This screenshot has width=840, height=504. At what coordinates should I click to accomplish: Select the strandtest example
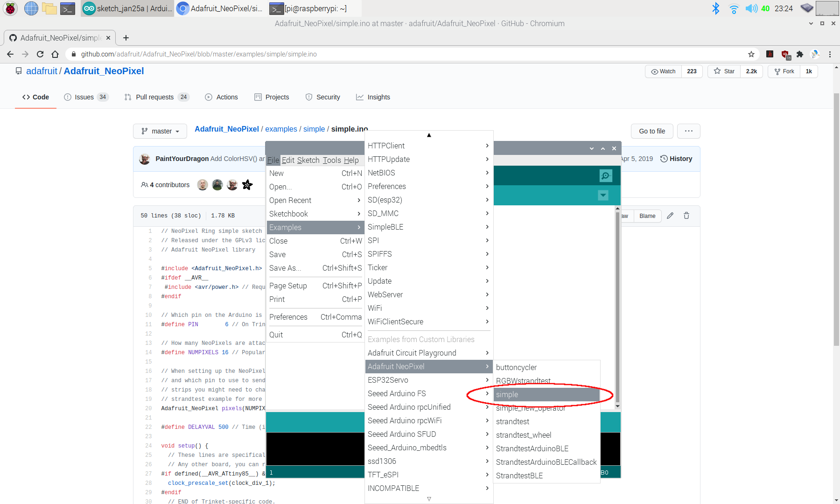click(546, 421)
